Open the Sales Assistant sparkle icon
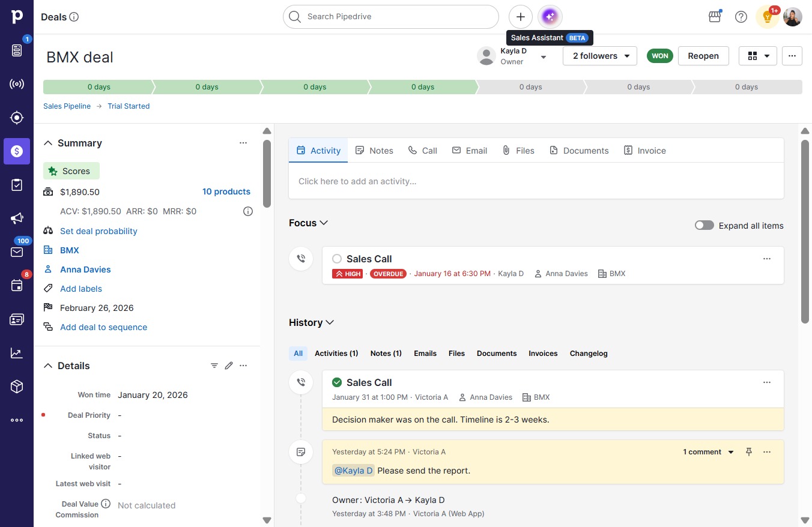This screenshot has height=527, width=812. 550,17
